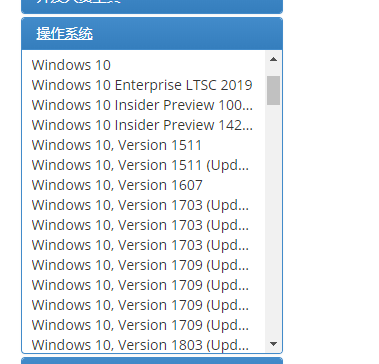
Task: Select the last Version 1709 (Upd... entry
Action: [144, 325]
